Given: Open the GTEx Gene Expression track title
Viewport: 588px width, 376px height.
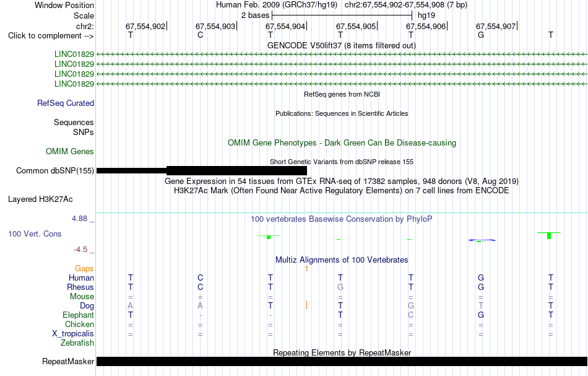Looking at the screenshot, I should (x=342, y=181).
